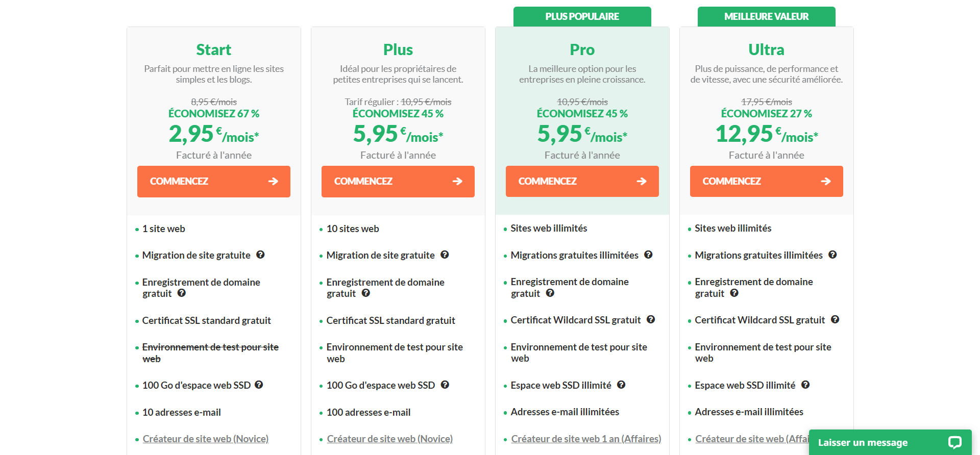
Task: Open Start plan's Créateur de site web (Novice) link
Action: [x=206, y=439]
